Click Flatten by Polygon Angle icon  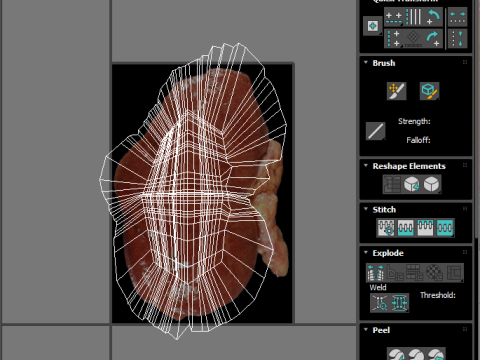tap(395, 272)
